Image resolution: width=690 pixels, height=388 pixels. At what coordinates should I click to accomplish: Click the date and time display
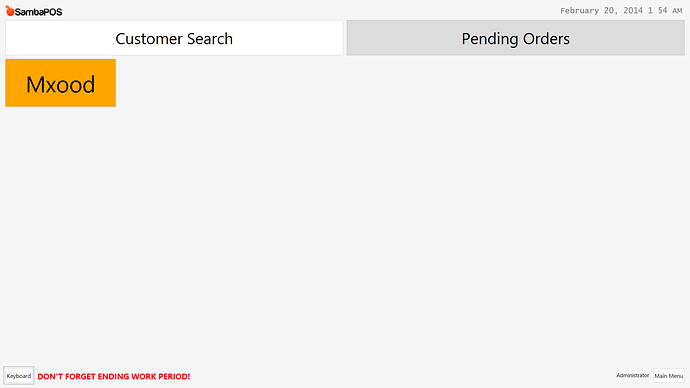621,11
